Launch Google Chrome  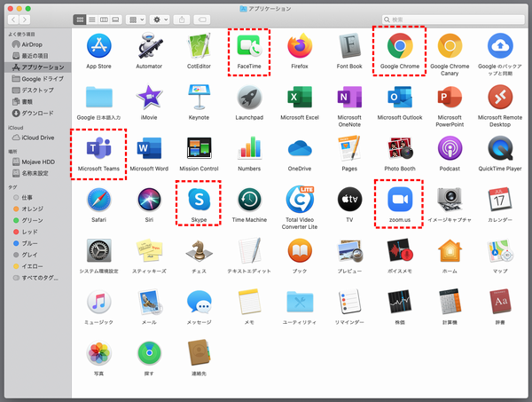click(x=400, y=46)
